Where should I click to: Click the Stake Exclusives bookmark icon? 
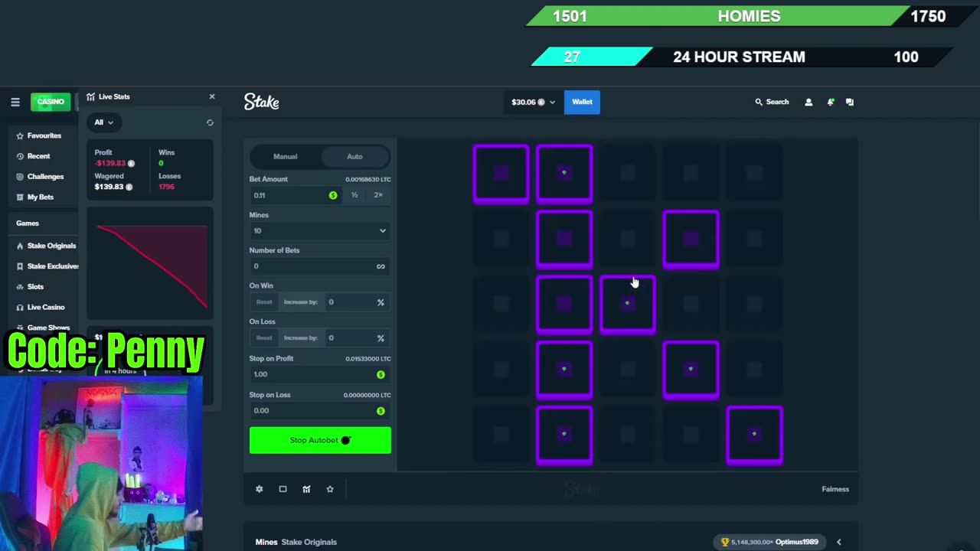coord(20,266)
